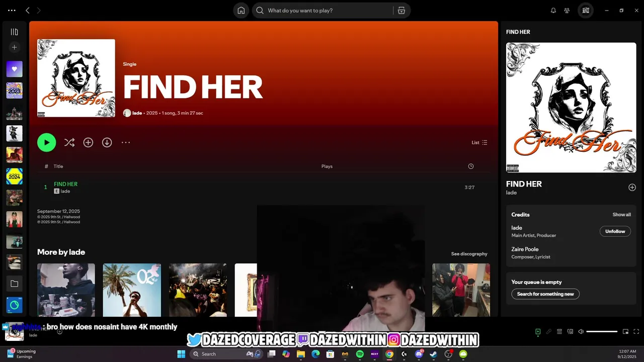Open more options for FIND HER single

coord(126,143)
